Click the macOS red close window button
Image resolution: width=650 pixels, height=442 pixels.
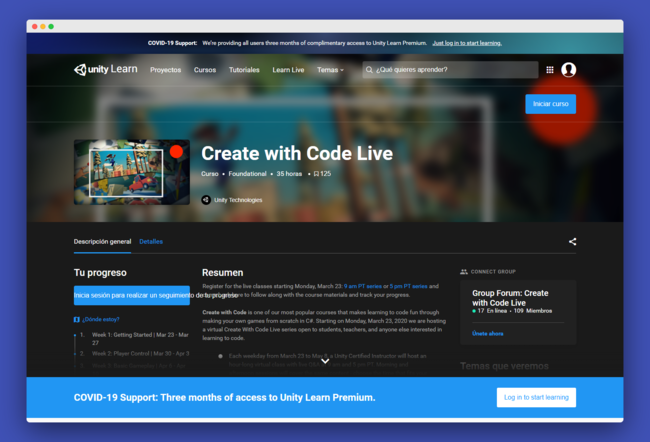pos(35,27)
